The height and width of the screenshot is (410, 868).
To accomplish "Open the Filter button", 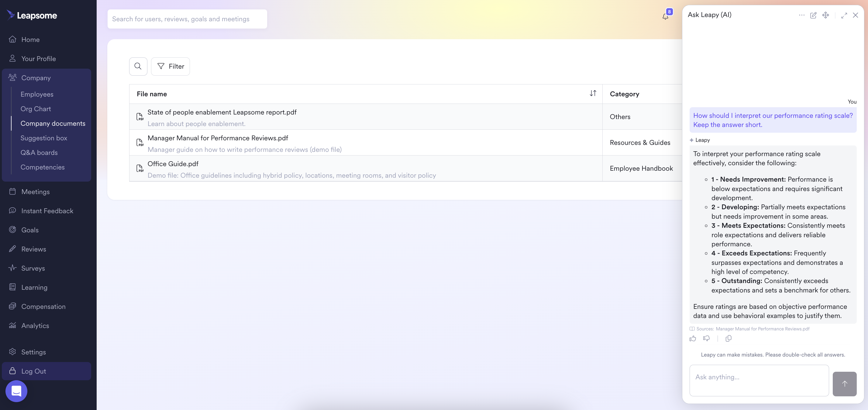I will point(170,66).
